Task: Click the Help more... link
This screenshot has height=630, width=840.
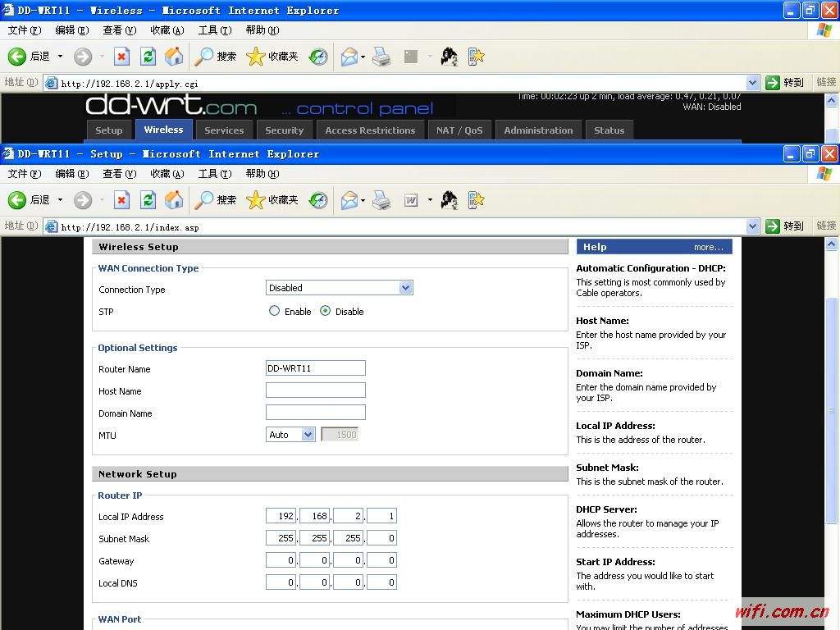Action: 708,247
